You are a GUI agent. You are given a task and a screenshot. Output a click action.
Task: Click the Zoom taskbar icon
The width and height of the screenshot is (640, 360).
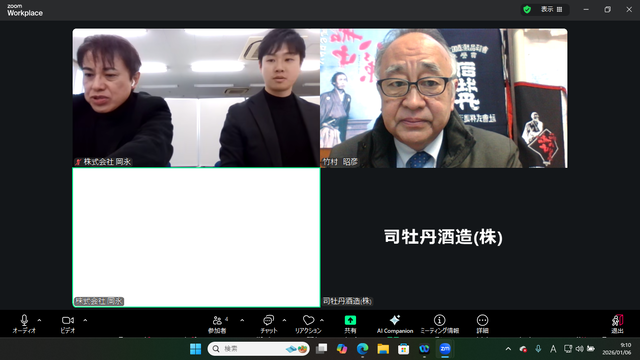[445, 349]
